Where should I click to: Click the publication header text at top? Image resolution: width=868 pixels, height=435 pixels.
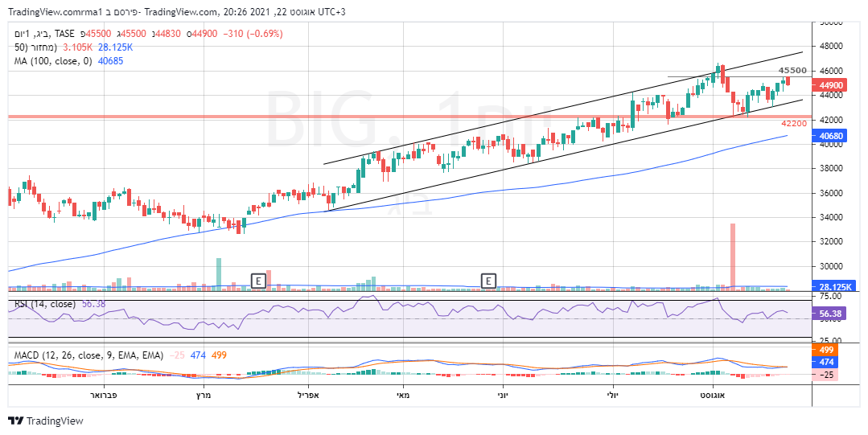177,11
